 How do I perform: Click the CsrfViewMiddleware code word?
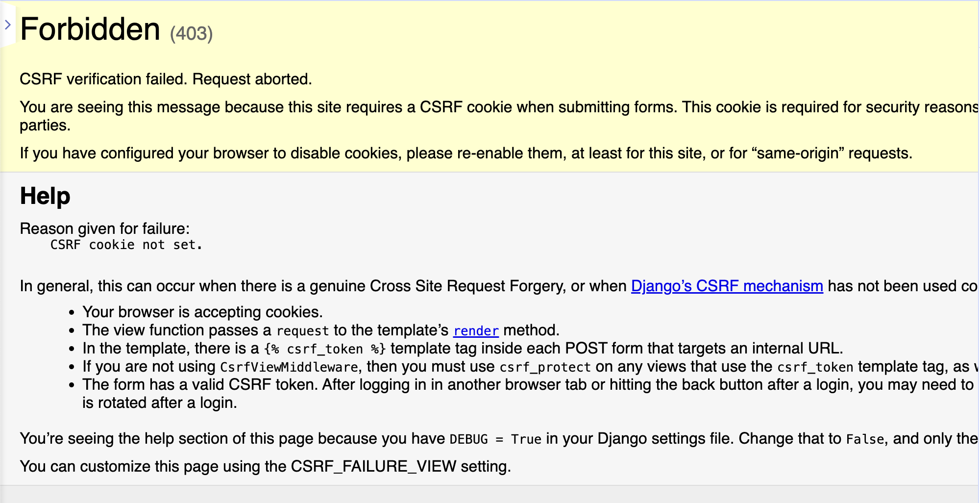pyautogui.click(x=289, y=367)
